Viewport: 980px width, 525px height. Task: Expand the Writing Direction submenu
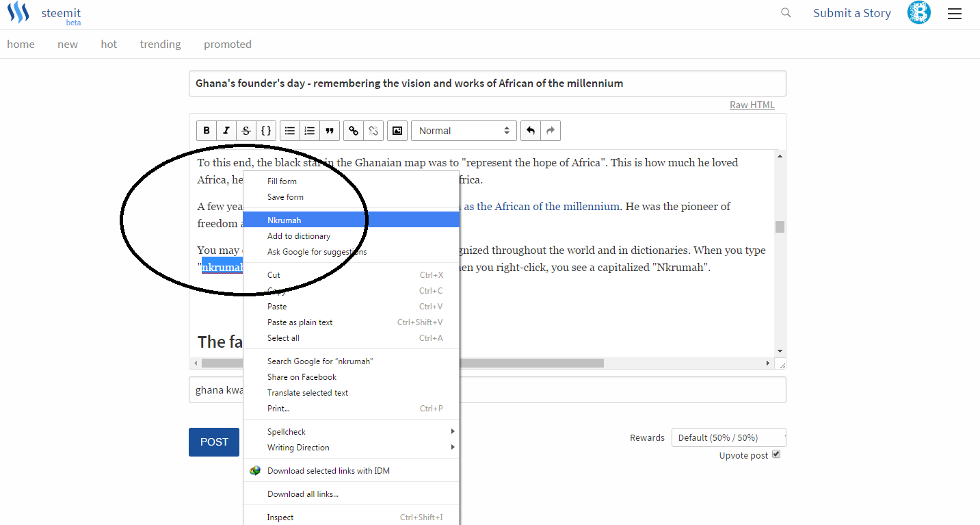point(352,448)
